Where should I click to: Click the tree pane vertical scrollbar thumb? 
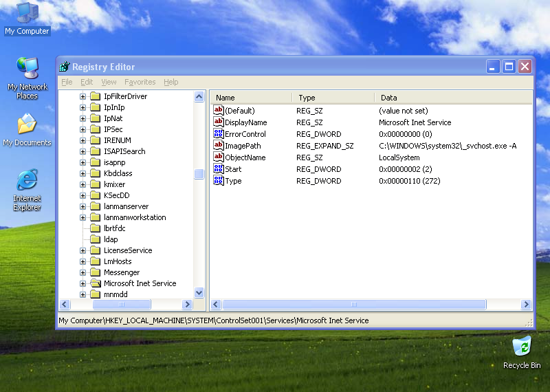199,174
